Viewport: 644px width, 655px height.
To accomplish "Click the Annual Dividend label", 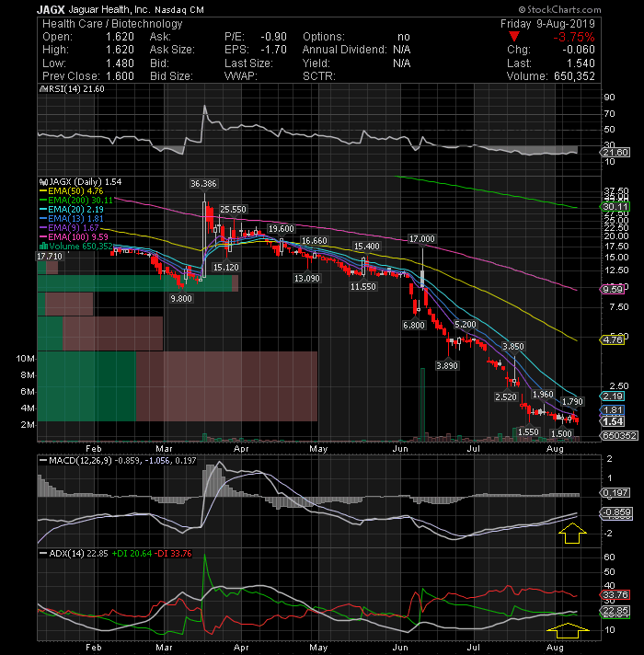I will 345,50.
